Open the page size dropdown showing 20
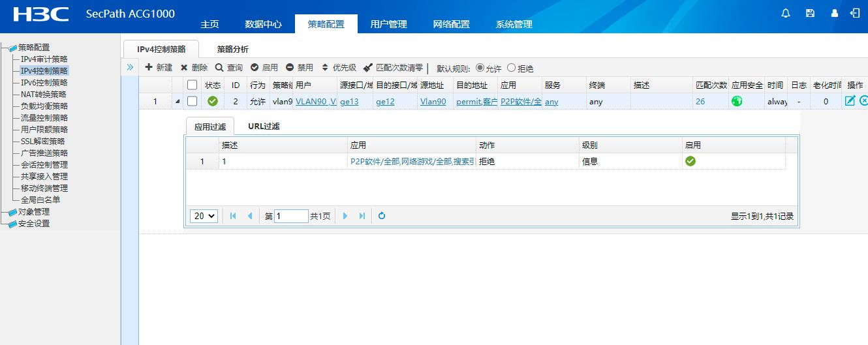868x345 pixels. (204, 216)
